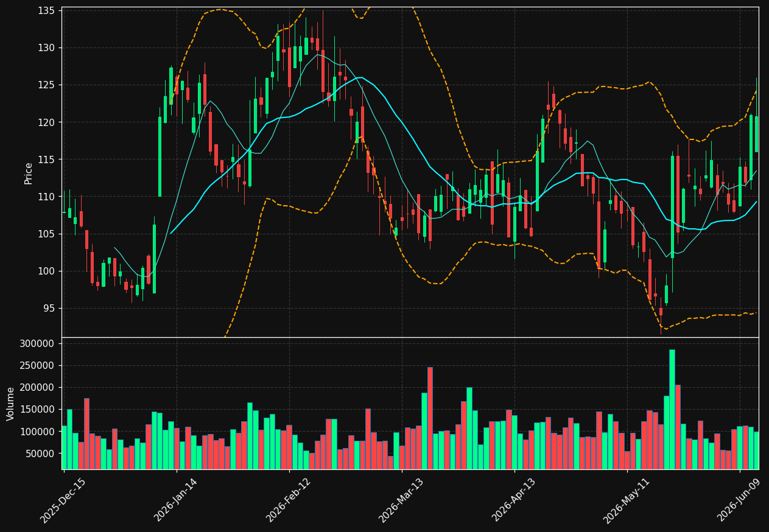
Task: Click the 2026-May-11 date label
Action: point(626,500)
